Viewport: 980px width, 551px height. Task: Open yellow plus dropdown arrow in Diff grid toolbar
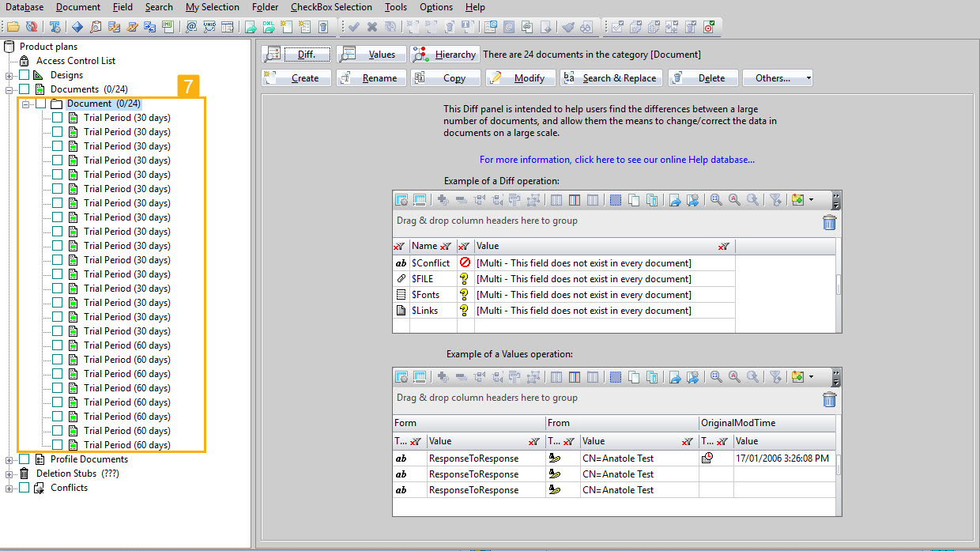[811, 200]
